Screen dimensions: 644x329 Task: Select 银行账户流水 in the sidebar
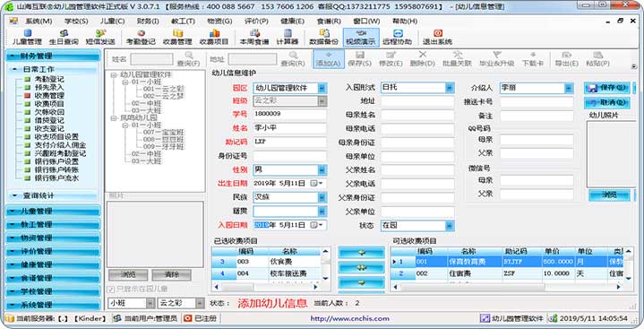tap(56, 178)
